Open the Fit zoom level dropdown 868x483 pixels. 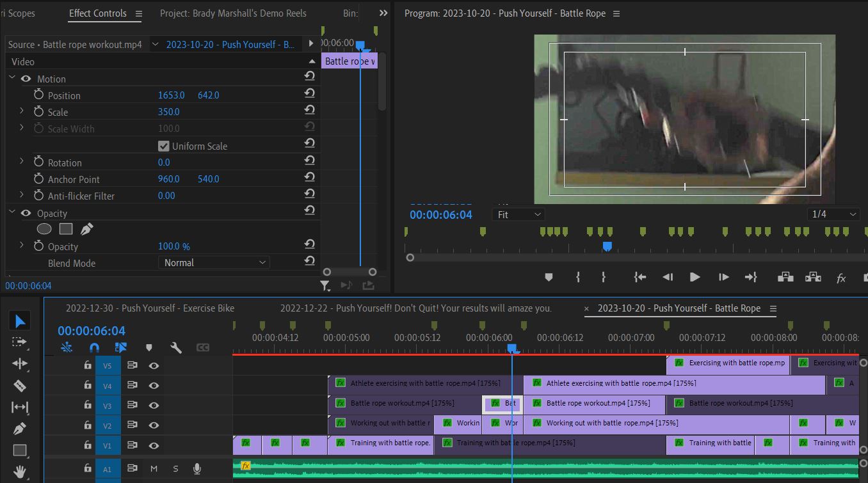tap(518, 214)
